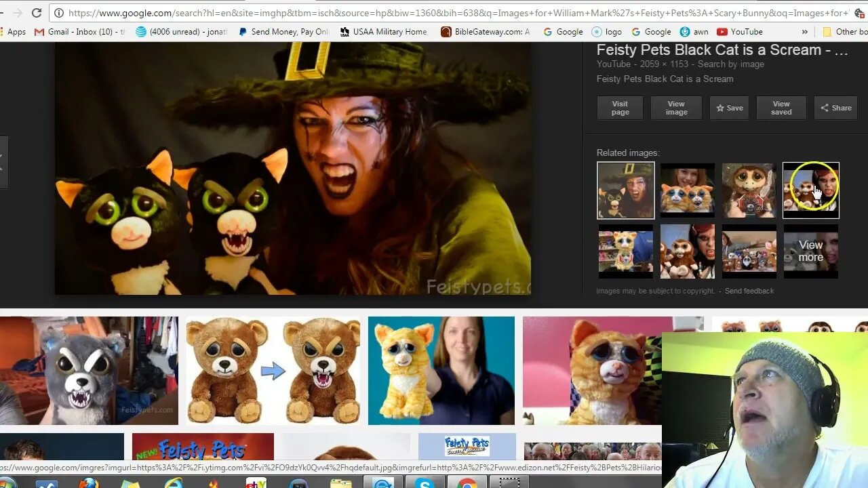Image resolution: width=868 pixels, height=488 pixels.
Task: Expand the hidden bookmarks overflow chevron
Action: click(805, 32)
